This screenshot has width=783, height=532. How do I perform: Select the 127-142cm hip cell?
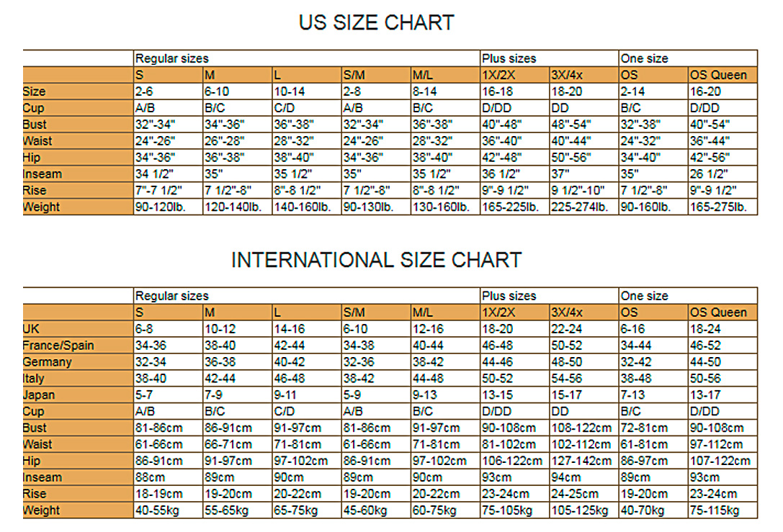tap(582, 461)
